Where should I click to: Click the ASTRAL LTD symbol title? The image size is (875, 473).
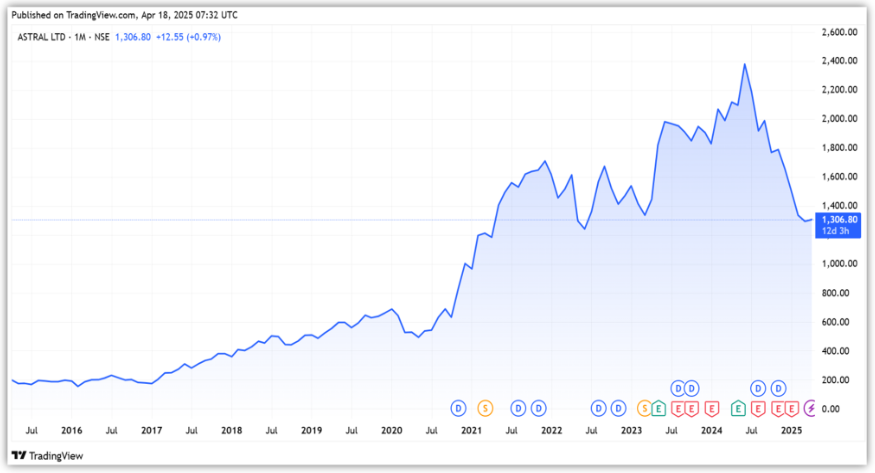pos(49,37)
